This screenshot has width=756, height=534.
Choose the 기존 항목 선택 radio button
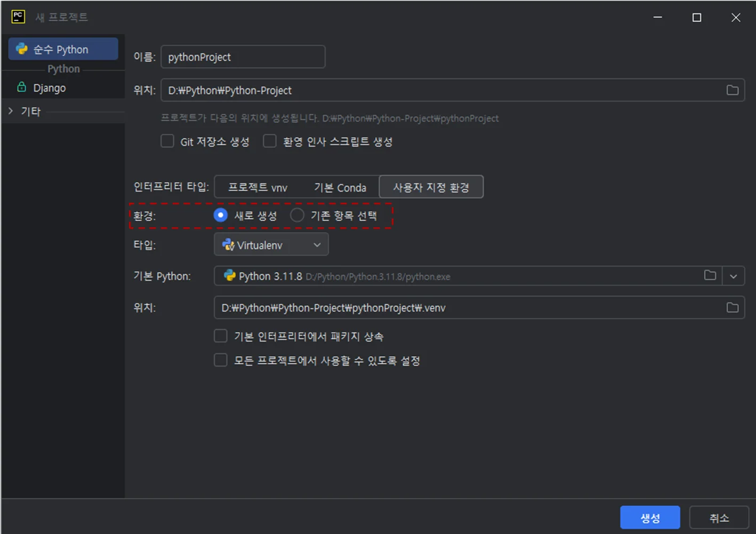297,215
